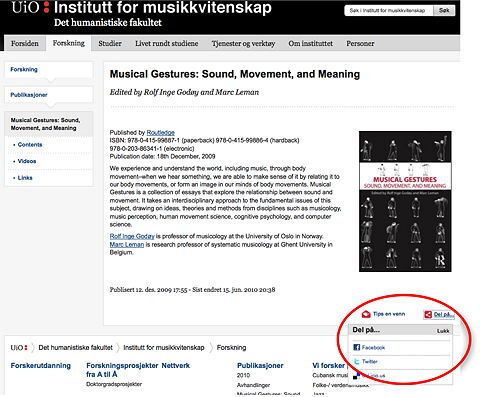The image size is (480, 397).
Task: Open Videos in the sidebar submenu
Action: [27, 161]
